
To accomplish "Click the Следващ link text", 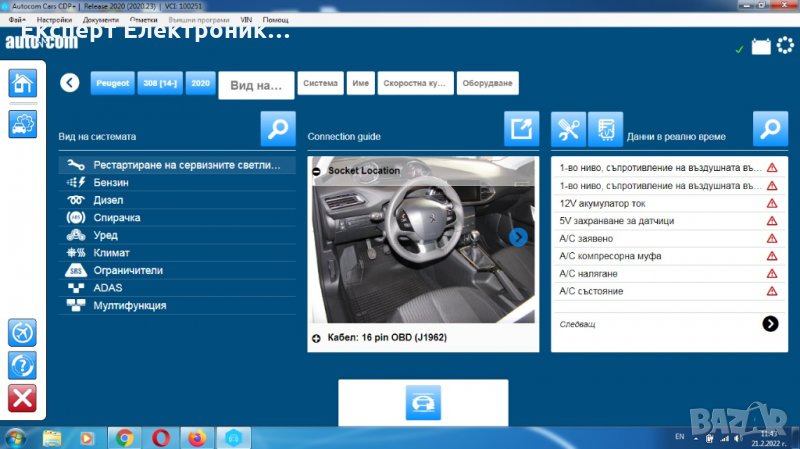I will click(577, 324).
